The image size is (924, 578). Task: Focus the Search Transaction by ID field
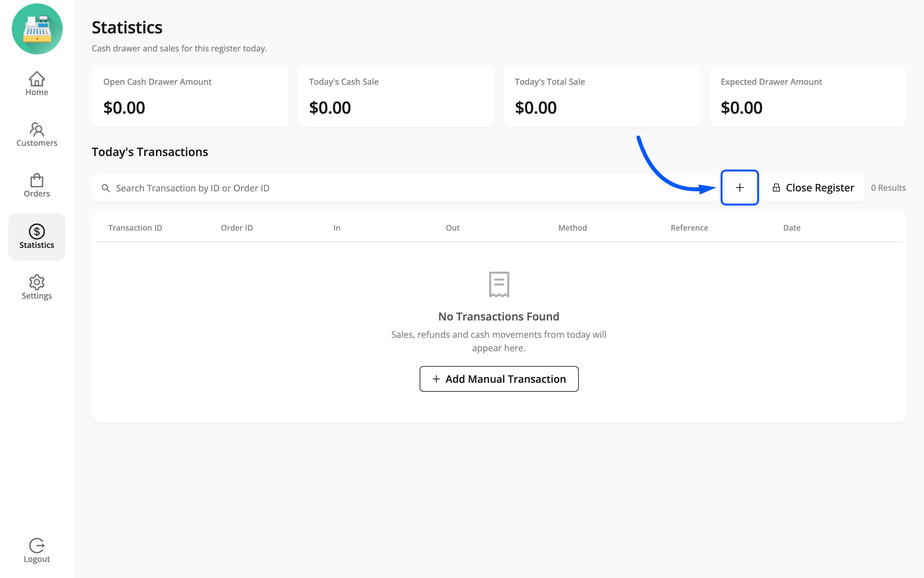pos(404,188)
